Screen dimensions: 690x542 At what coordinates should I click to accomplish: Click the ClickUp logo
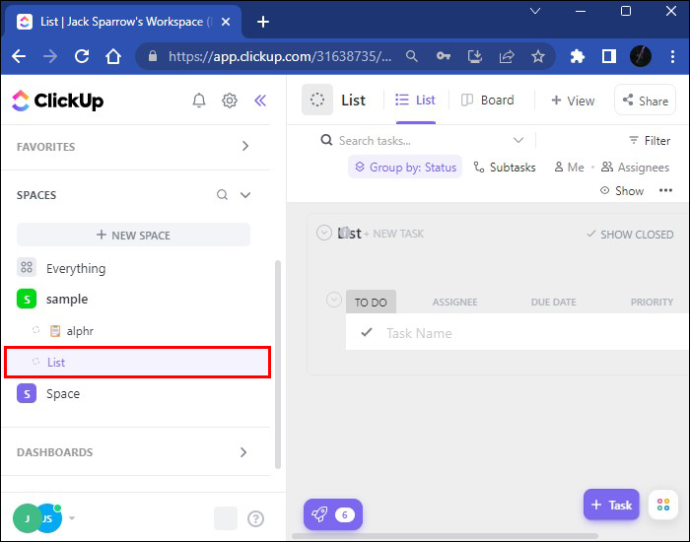coord(58,101)
